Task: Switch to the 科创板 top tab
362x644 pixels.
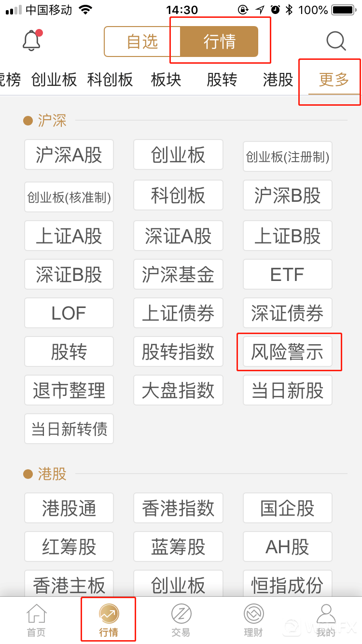Action: click(x=110, y=80)
